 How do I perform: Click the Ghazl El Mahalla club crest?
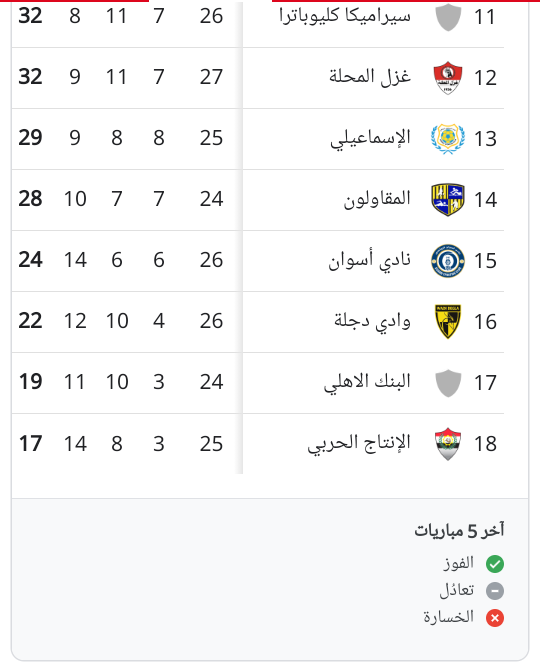[448, 78]
